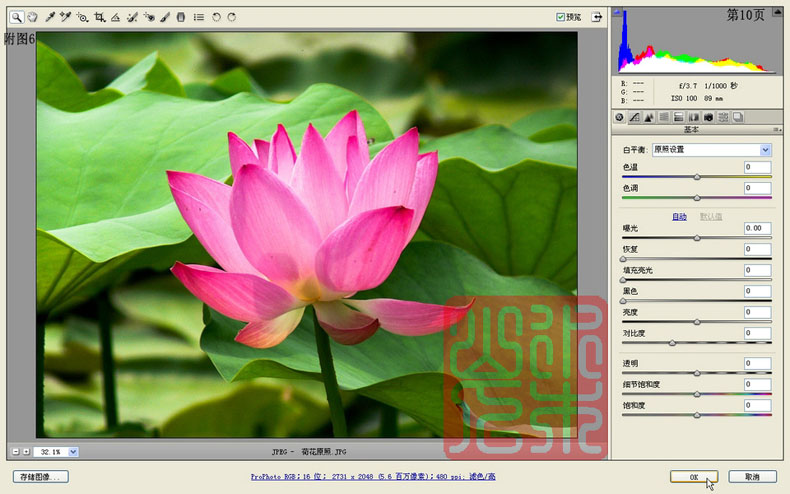This screenshot has width=790, height=494.
Task: Rotate image clockwise
Action: click(x=232, y=17)
